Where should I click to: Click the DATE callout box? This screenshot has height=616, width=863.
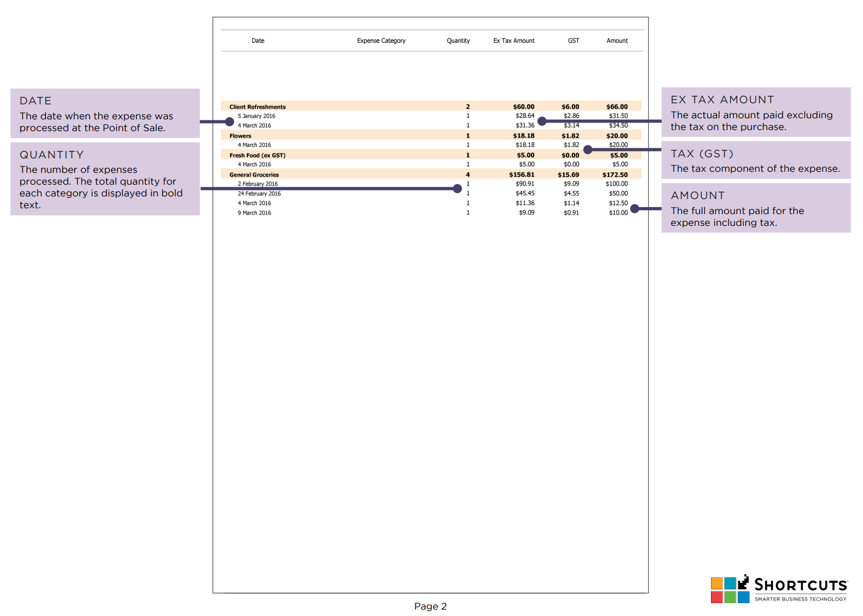(105, 113)
